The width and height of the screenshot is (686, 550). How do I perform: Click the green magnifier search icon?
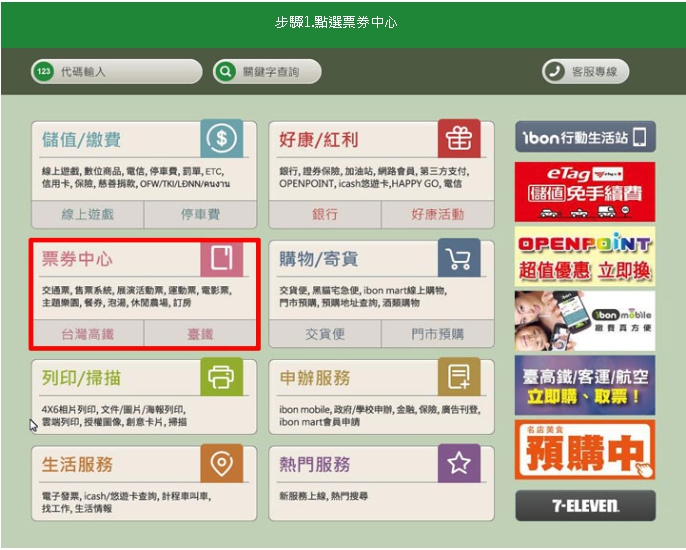[226, 71]
